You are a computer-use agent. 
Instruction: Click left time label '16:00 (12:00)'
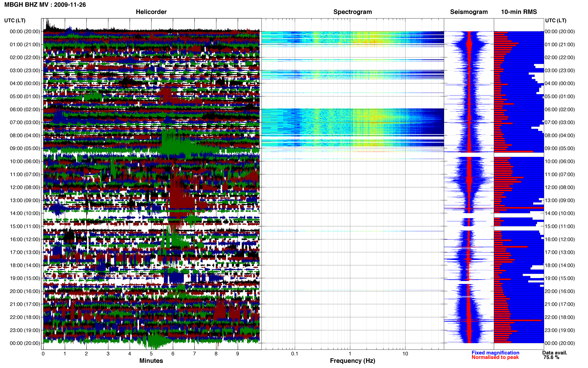click(x=25, y=239)
